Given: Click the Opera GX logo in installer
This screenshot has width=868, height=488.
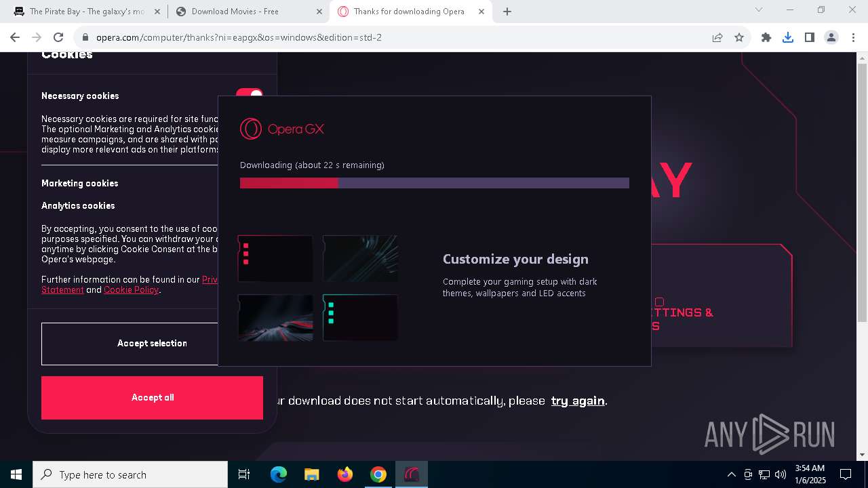Looking at the screenshot, I should 282,129.
